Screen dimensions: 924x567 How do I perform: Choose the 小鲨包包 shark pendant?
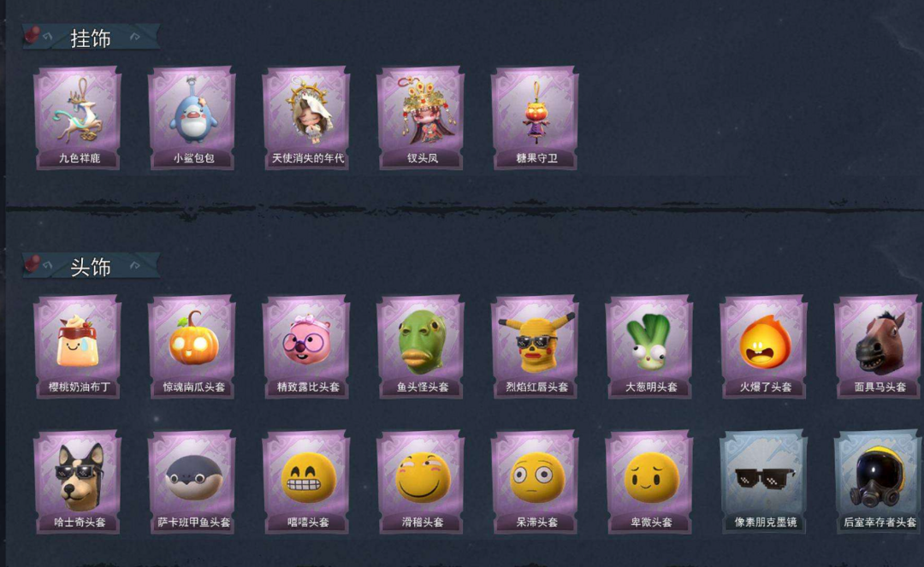(x=192, y=118)
